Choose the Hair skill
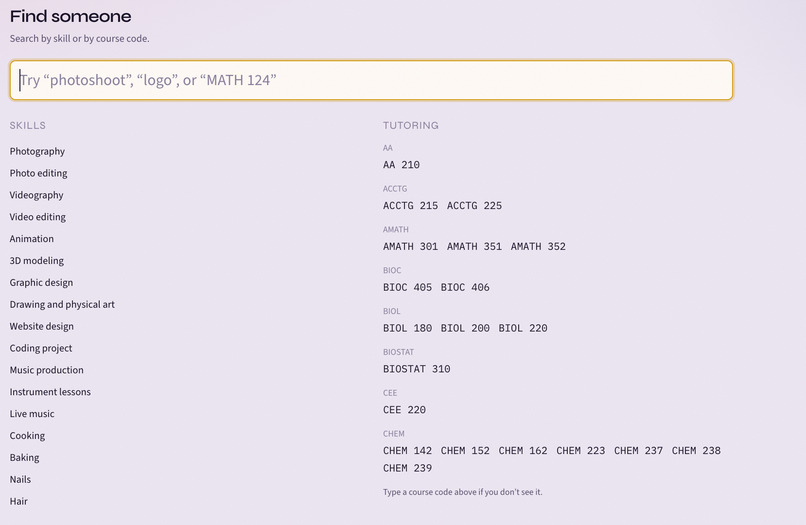 (x=19, y=501)
